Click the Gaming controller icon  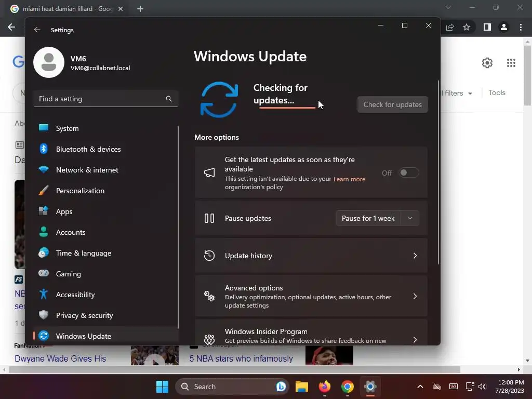click(x=44, y=273)
